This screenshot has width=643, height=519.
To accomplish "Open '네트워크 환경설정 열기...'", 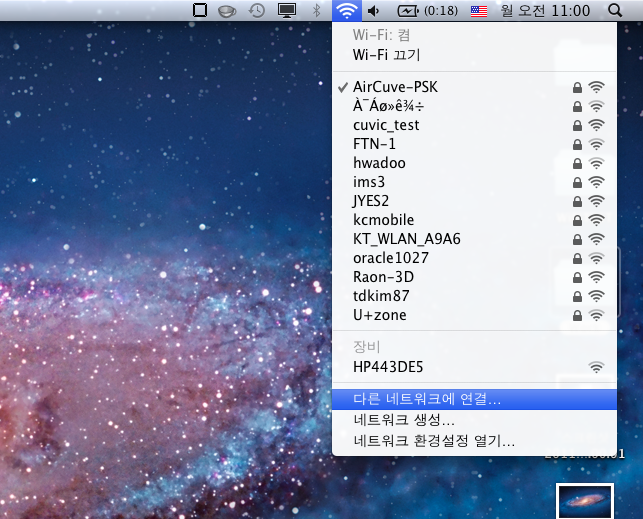I will (433, 440).
